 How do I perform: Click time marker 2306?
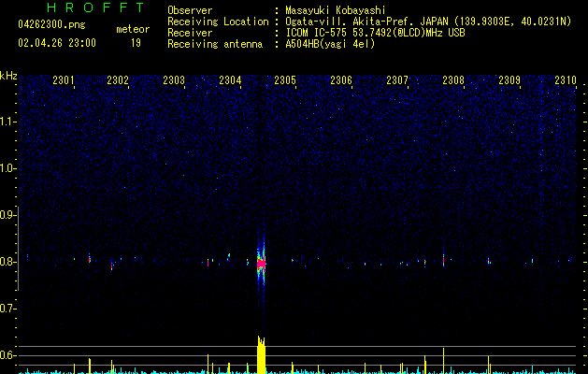coord(341,80)
